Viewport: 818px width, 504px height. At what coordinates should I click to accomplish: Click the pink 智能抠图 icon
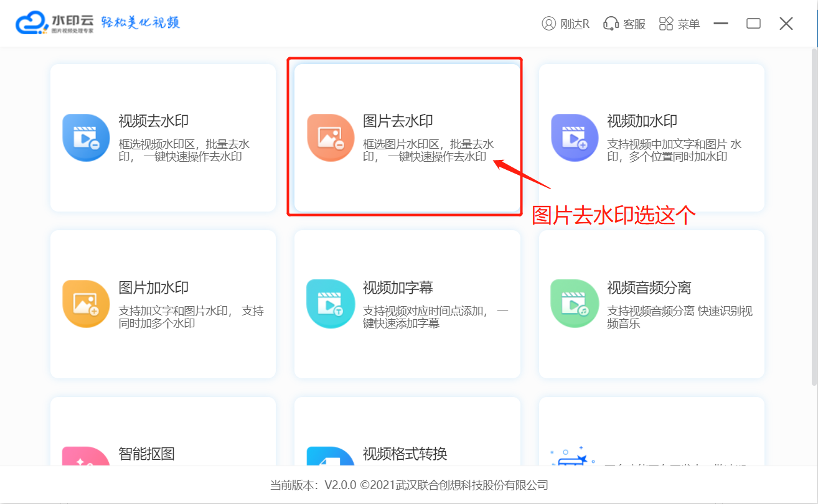coord(86,456)
